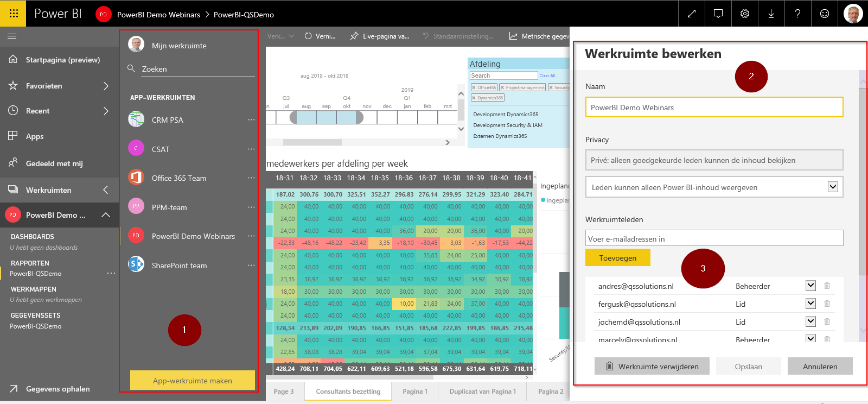
Task: Collapse navigation with hamburger icon
Action: [12, 36]
